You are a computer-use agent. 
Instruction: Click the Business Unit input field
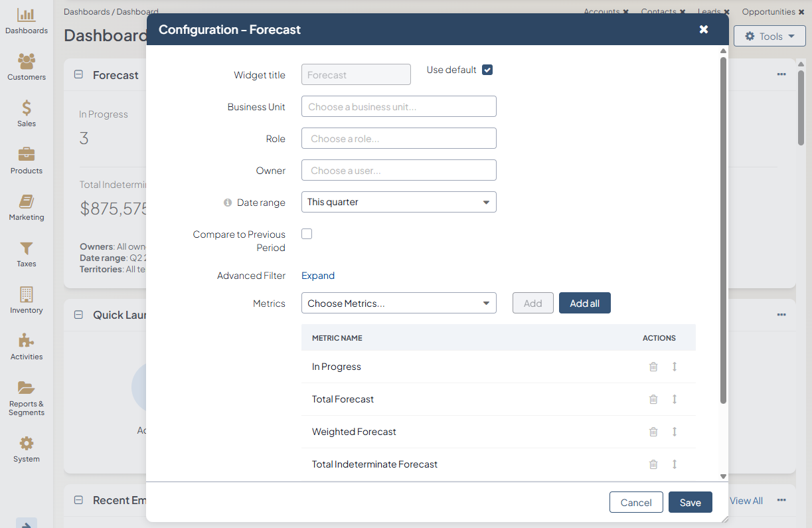(x=398, y=107)
